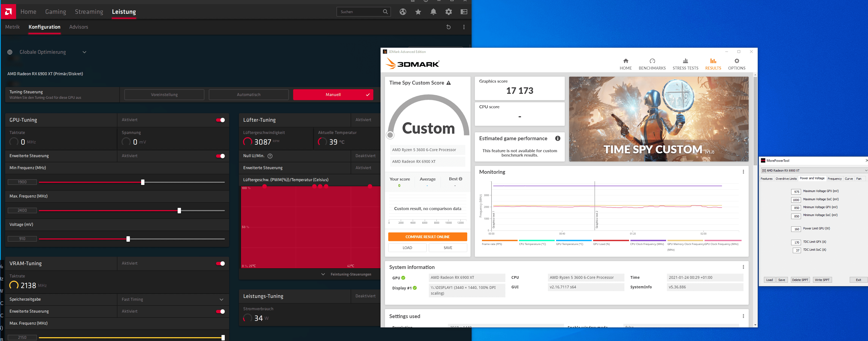Open the Streaming section
868x341 pixels.
[x=89, y=12]
